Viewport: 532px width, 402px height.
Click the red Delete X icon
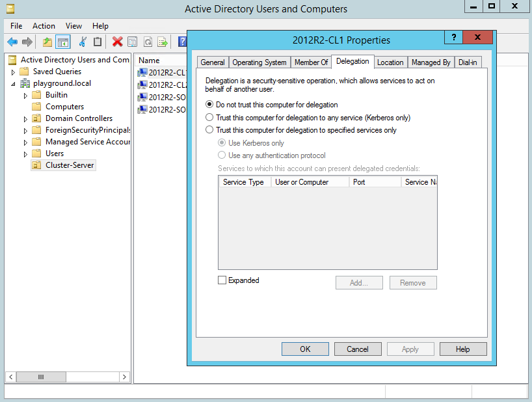click(x=117, y=42)
